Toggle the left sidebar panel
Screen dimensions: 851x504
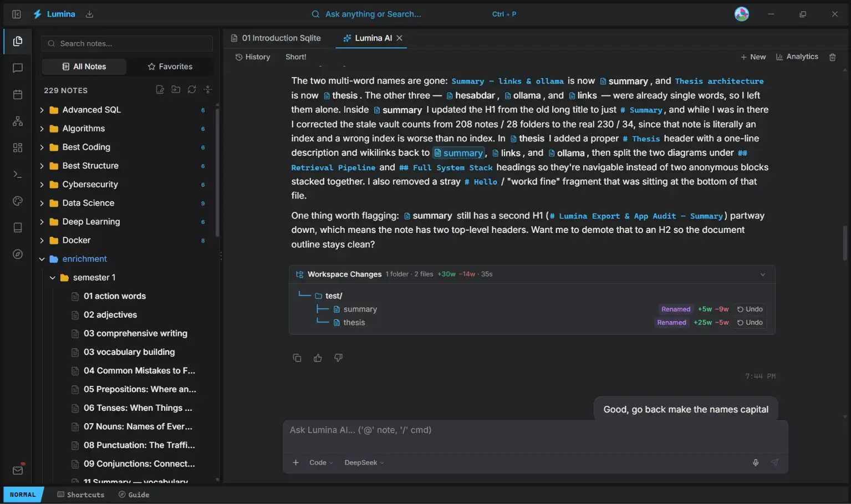coord(17,14)
